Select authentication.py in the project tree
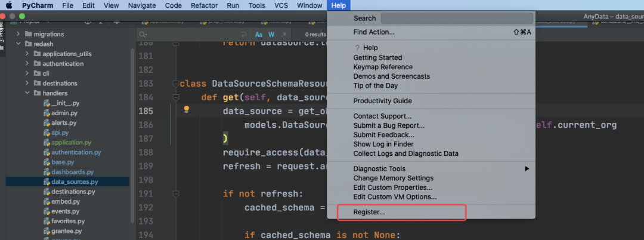The image size is (644, 240). pos(76,152)
